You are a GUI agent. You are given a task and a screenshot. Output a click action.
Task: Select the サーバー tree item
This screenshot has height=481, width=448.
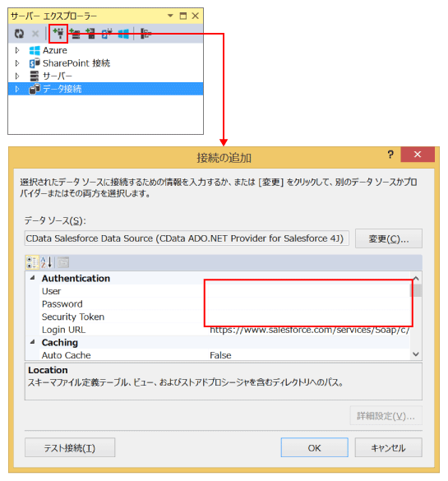(58, 76)
